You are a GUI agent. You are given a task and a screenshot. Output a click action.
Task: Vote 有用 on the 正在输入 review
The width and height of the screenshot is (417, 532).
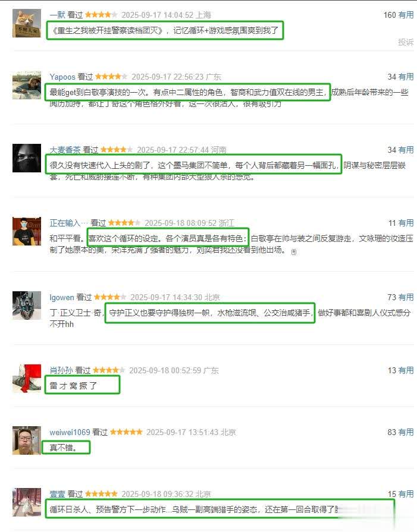click(406, 223)
